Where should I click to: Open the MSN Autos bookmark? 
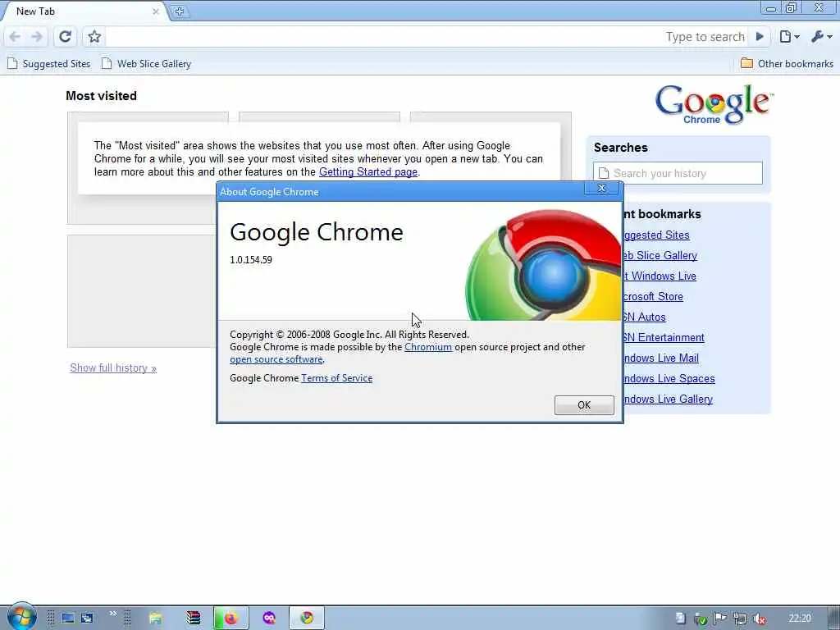pyautogui.click(x=645, y=317)
